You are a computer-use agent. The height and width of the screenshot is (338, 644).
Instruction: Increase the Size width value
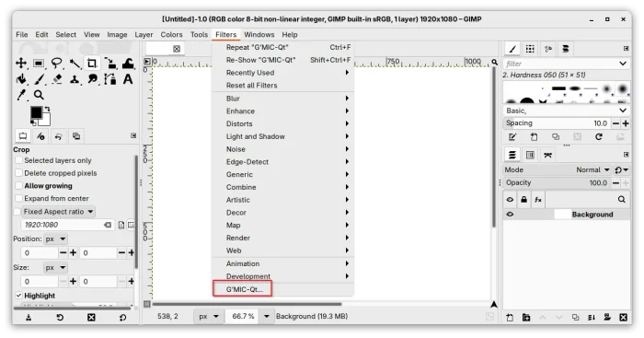[73, 282]
